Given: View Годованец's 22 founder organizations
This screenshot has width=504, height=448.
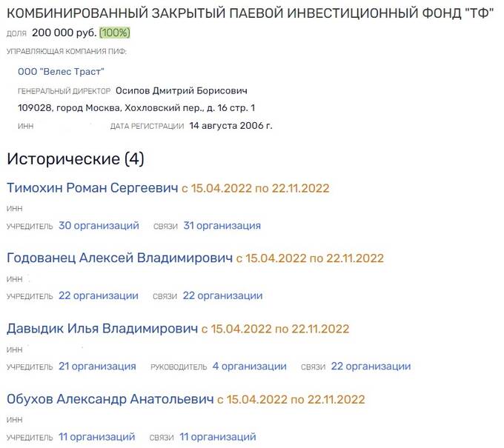Looking at the screenshot, I should pyautogui.click(x=98, y=296).
